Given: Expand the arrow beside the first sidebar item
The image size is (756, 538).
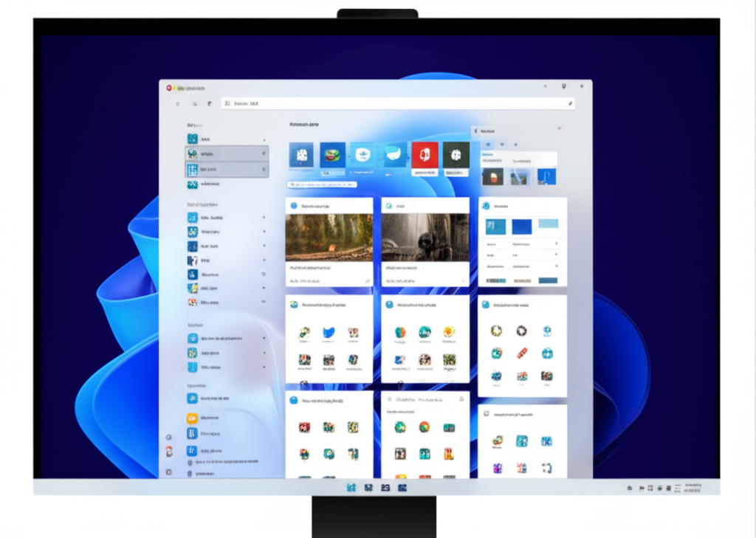Looking at the screenshot, I should click(x=264, y=139).
